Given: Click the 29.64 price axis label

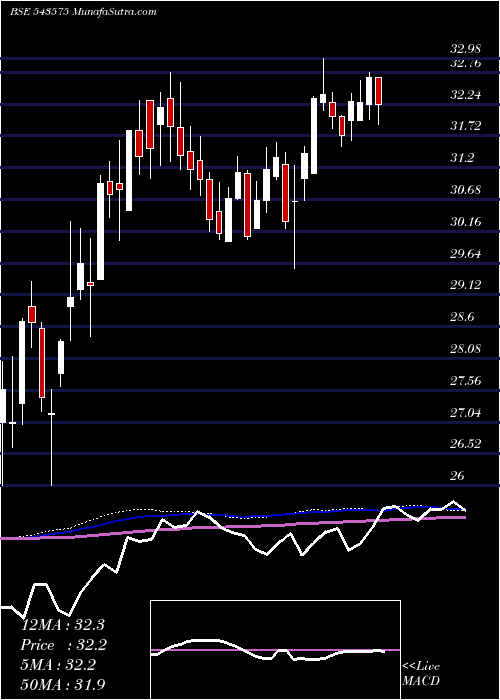Looking at the screenshot, I should [x=466, y=254].
